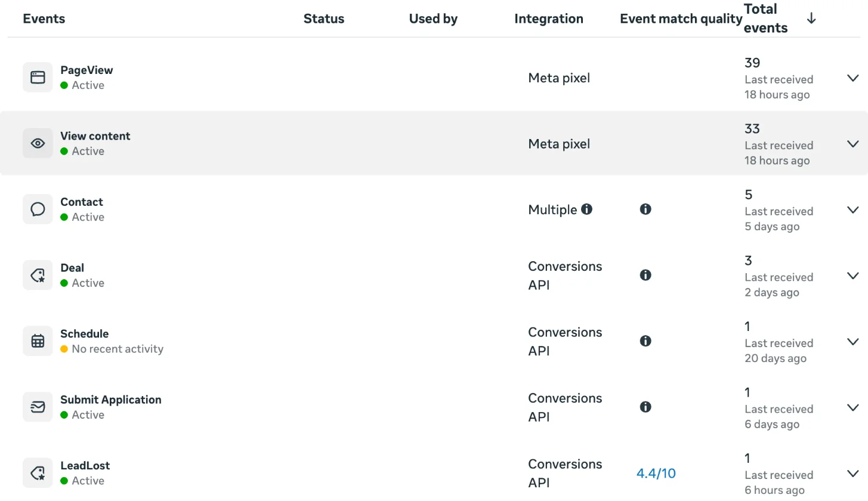
Task: Select the Submit Application event name
Action: click(111, 400)
